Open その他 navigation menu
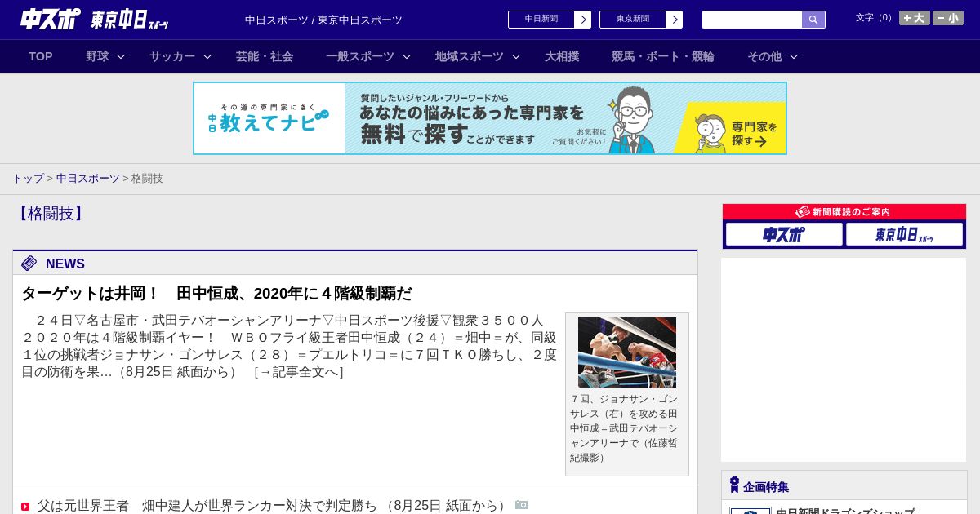 (x=764, y=56)
